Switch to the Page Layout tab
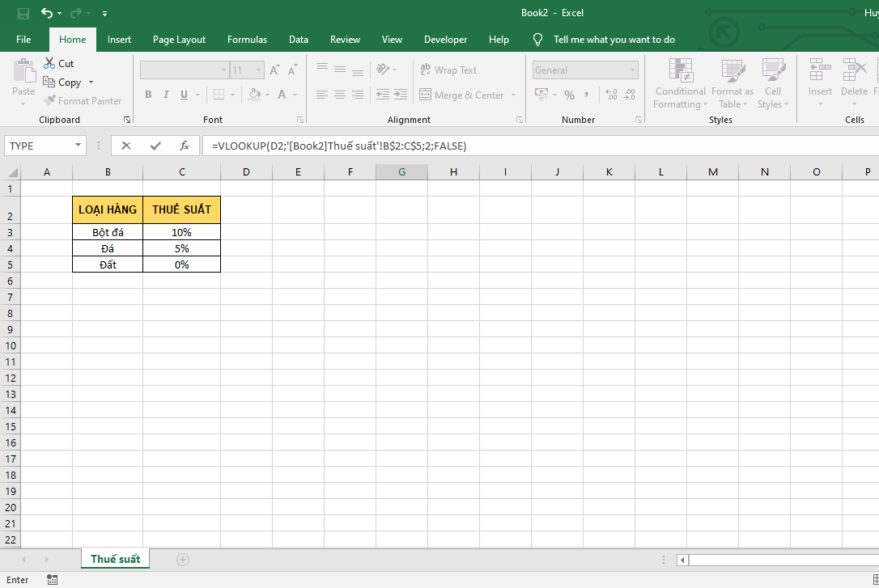The width and height of the screenshot is (879, 588). [179, 40]
